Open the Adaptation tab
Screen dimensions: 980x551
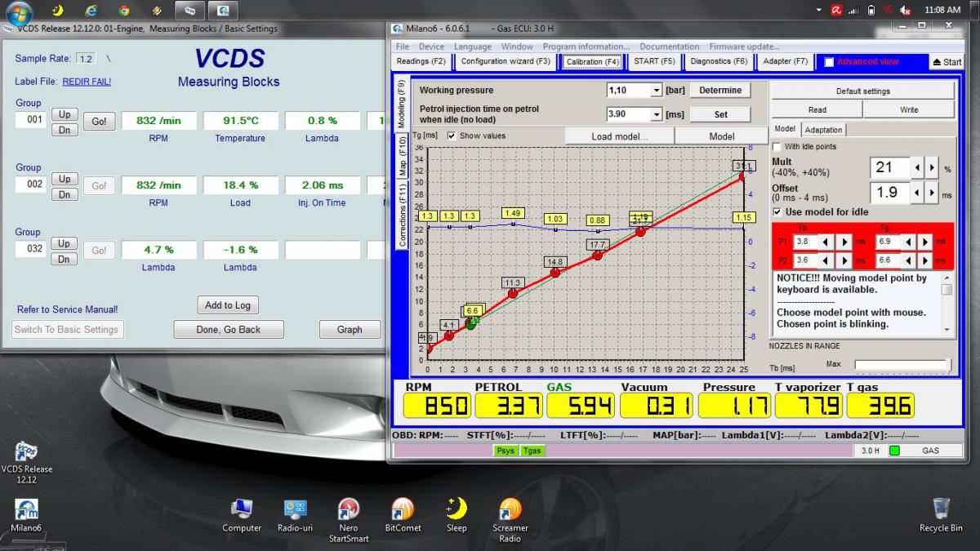(823, 130)
